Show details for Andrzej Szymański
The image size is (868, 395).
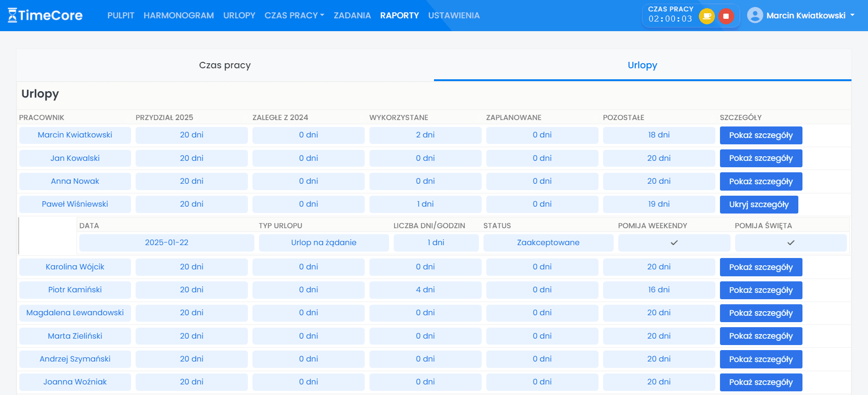coord(761,359)
